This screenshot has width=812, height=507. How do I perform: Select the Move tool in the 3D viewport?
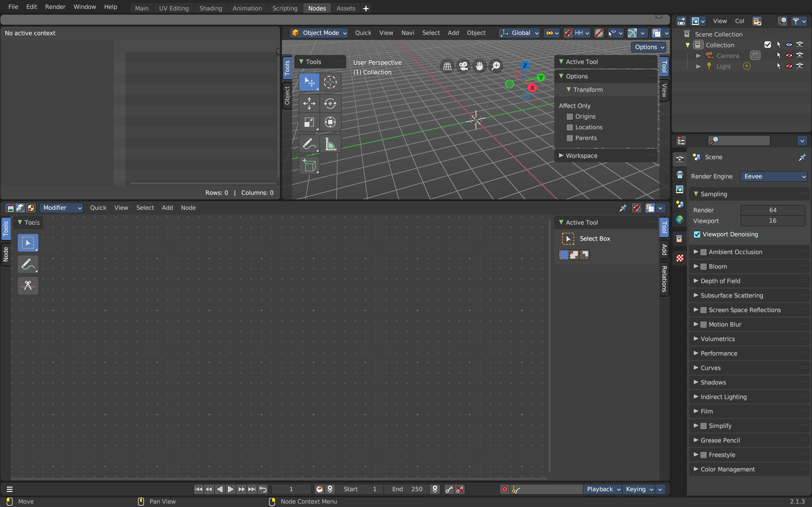coord(309,103)
